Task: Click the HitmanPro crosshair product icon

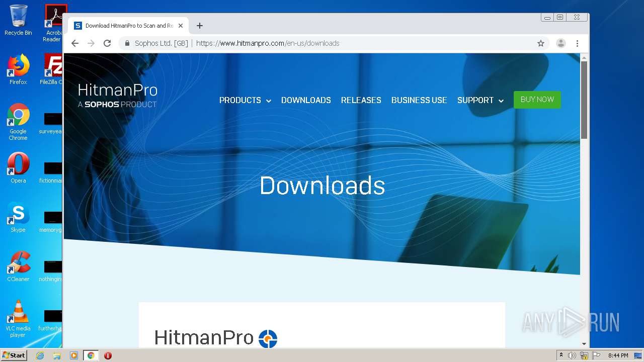Action: click(268, 338)
